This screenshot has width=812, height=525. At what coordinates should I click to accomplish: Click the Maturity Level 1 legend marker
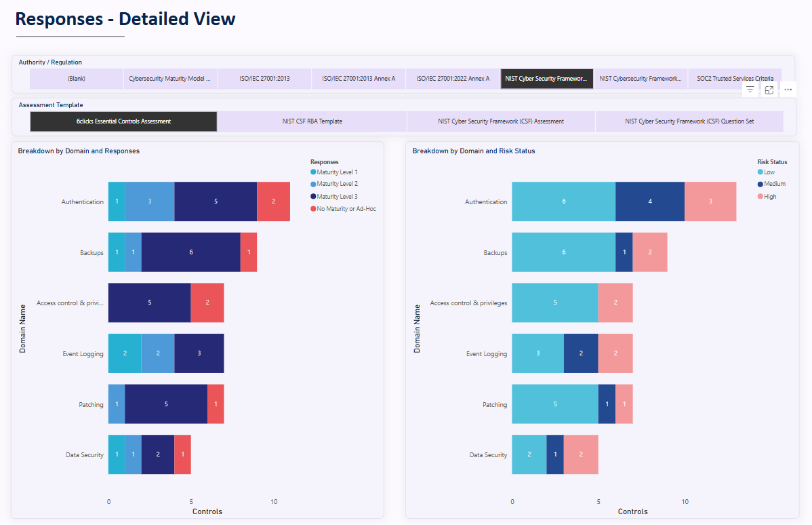(312, 172)
